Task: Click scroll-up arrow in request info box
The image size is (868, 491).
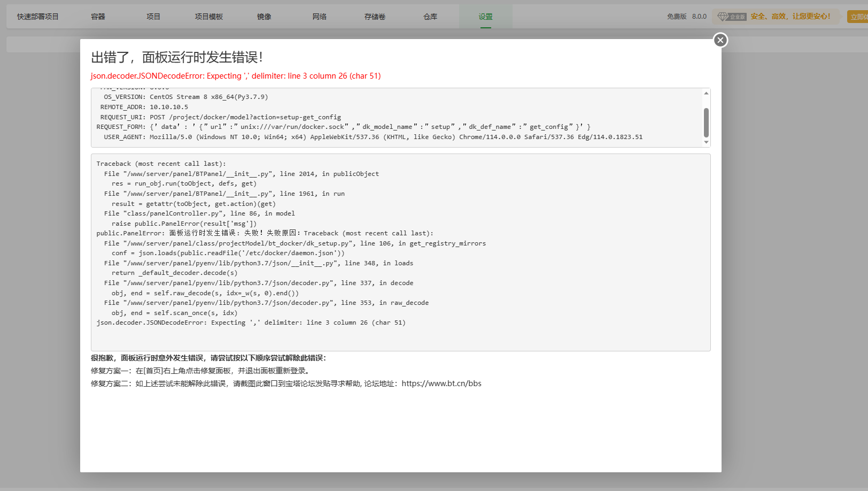Action: 706,93
